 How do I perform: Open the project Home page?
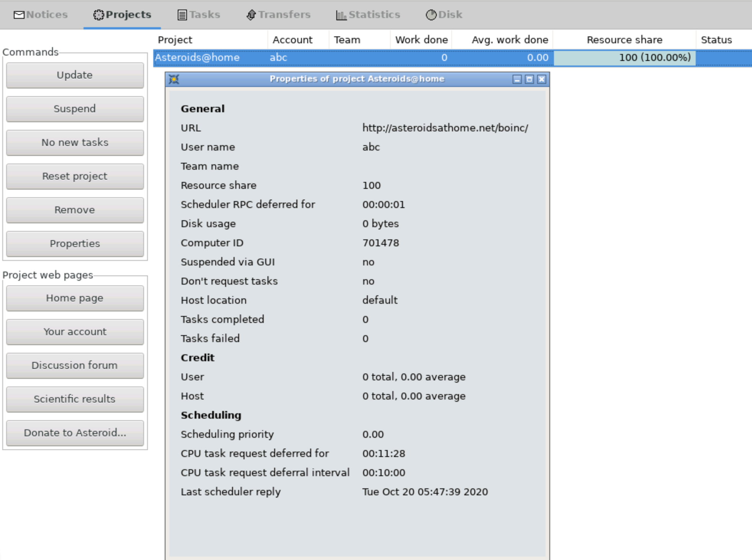pyautogui.click(x=75, y=298)
